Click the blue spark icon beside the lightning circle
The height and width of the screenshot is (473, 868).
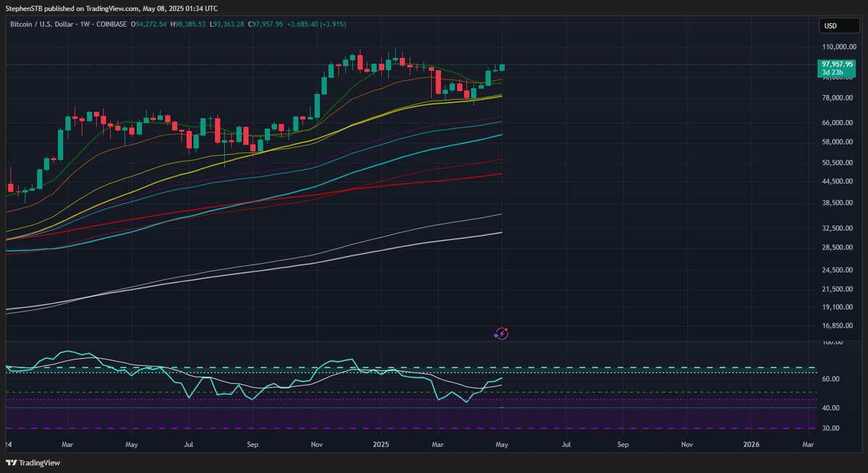tap(496, 336)
